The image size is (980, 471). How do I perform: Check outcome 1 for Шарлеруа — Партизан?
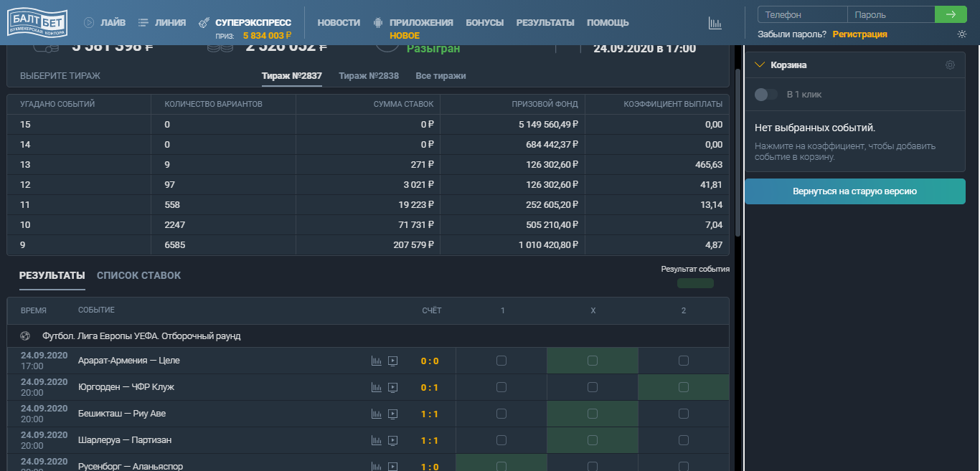click(501, 440)
